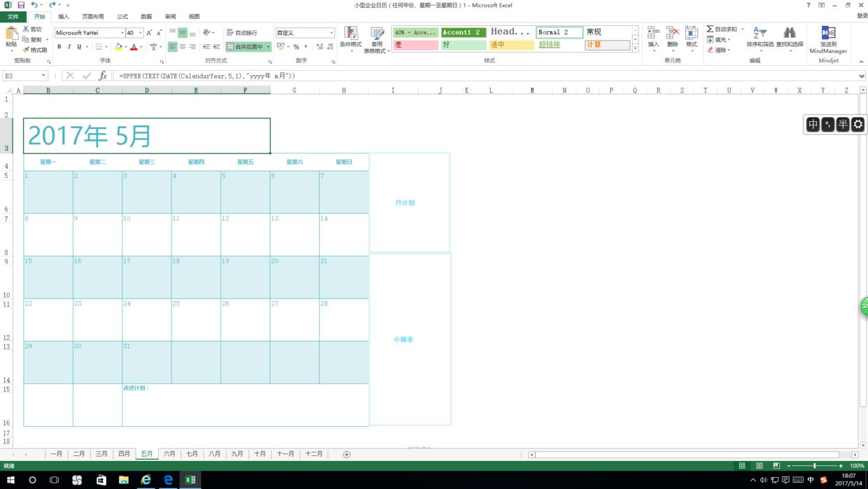
Task: Apply the 计算 cell style
Action: [607, 45]
